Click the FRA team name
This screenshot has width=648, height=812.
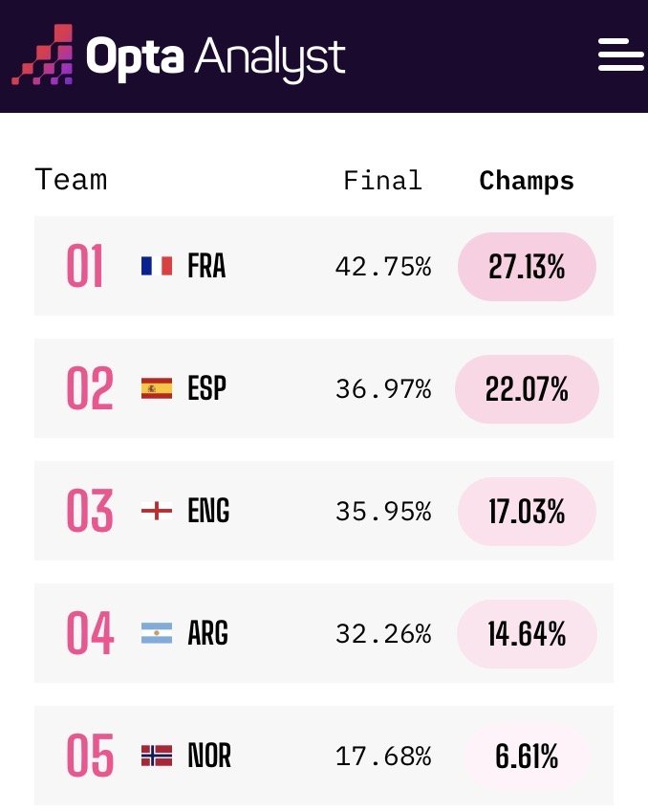pos(206,266)
